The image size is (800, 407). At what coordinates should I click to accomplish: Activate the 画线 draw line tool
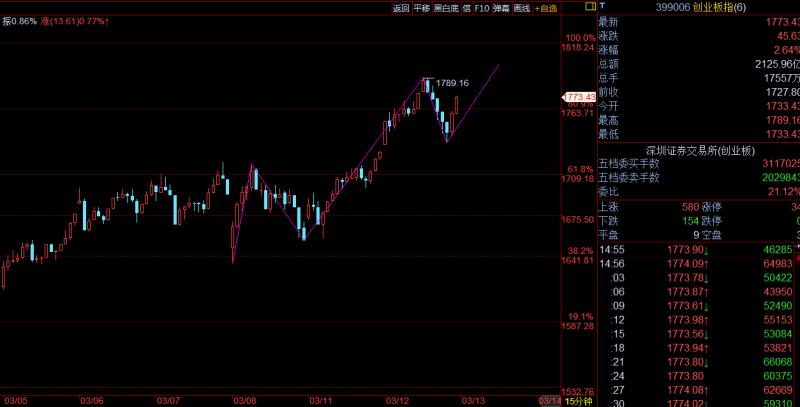pyautogui.click(x=521, y=8)
